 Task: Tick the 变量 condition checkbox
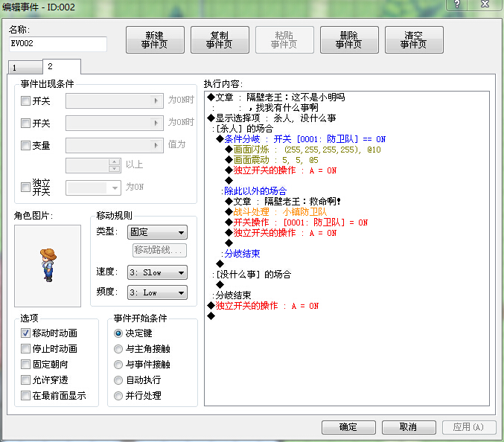(25, 146)
